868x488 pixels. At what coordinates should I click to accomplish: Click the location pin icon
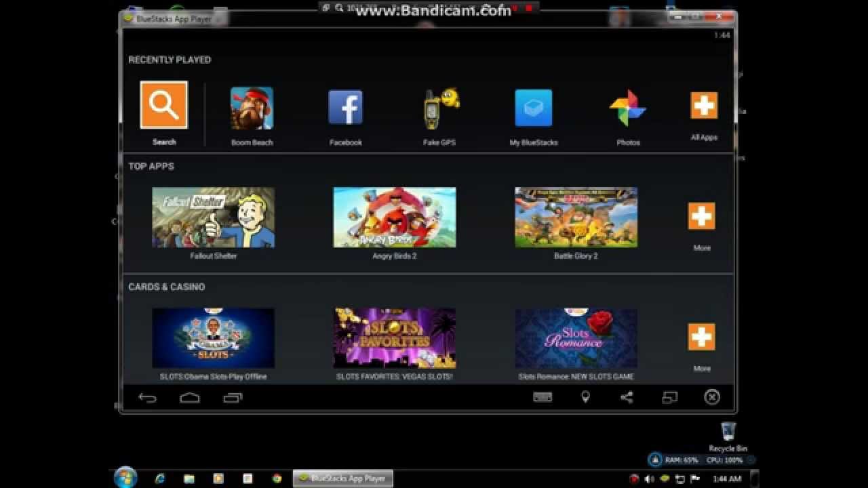pos(585,398)
